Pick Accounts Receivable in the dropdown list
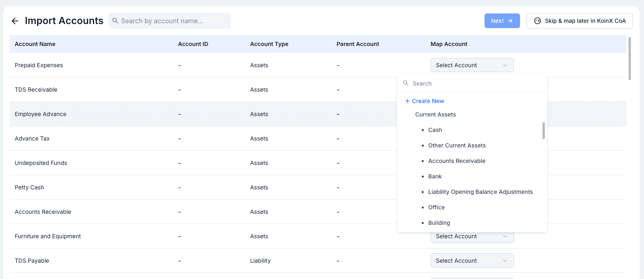 (457, 161)
